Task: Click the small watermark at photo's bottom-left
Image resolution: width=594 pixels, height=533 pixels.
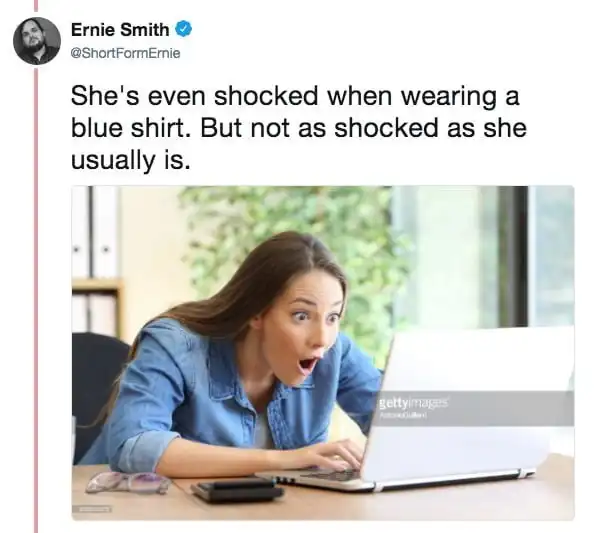Action: tap(92, 510)
